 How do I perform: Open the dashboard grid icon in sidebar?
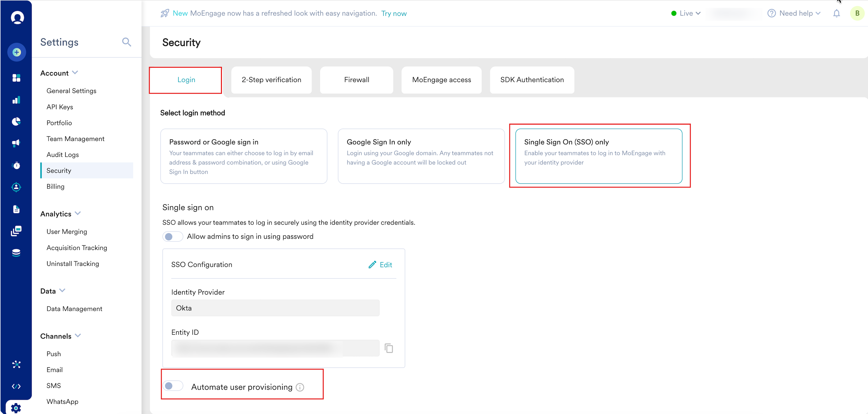click(16, 78)
